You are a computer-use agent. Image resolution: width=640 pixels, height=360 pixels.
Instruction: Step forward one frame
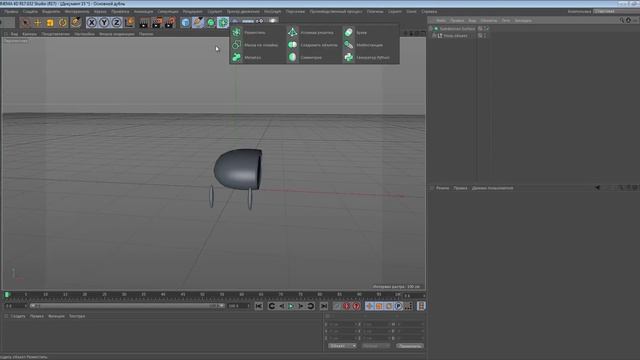(x=301, y=306)
